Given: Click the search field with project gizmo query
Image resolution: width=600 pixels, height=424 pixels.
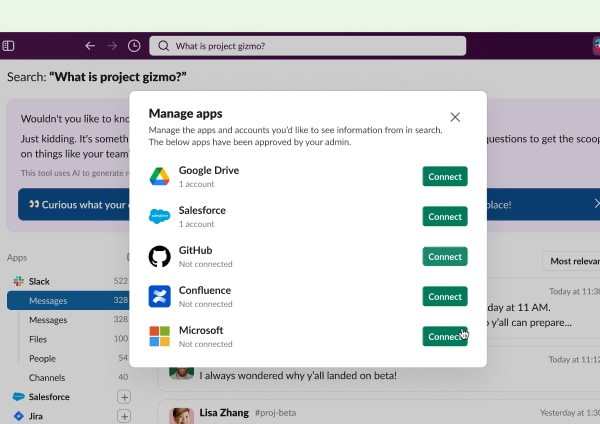Looking at the screenshot, I should [x=308, y=46].
